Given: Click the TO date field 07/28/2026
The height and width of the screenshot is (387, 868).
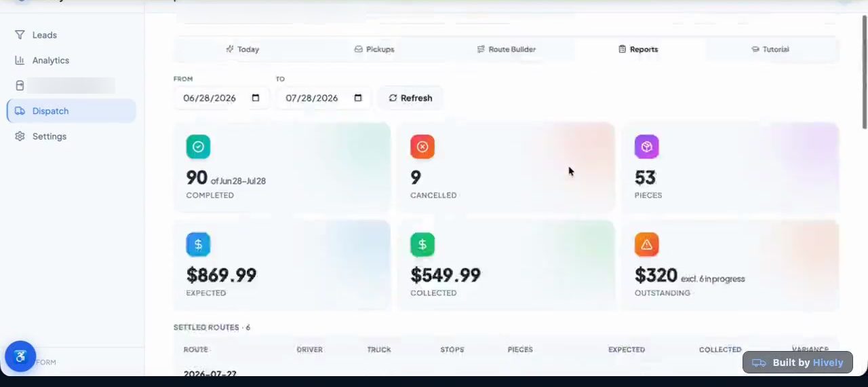Looking at the screenshot, I should [323, 98].
